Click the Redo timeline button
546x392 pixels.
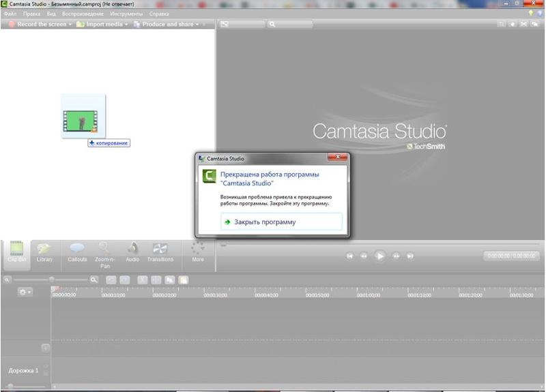[x=125, y=280]
